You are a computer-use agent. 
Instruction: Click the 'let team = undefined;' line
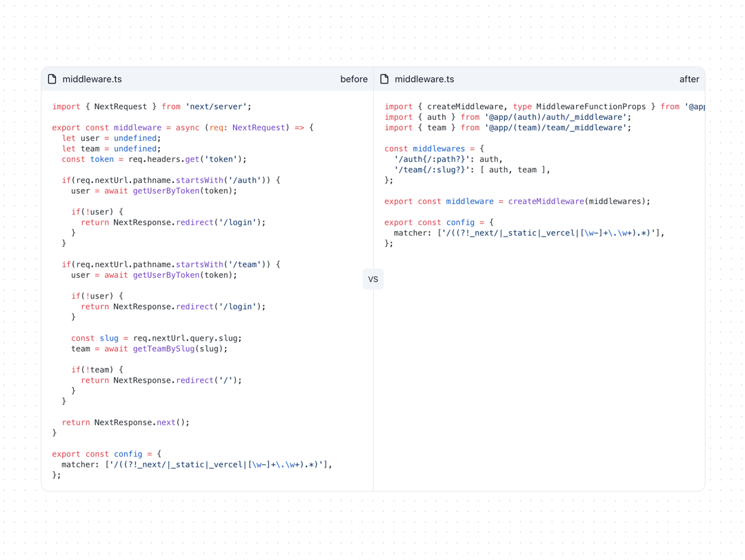[x=112, y=149]
